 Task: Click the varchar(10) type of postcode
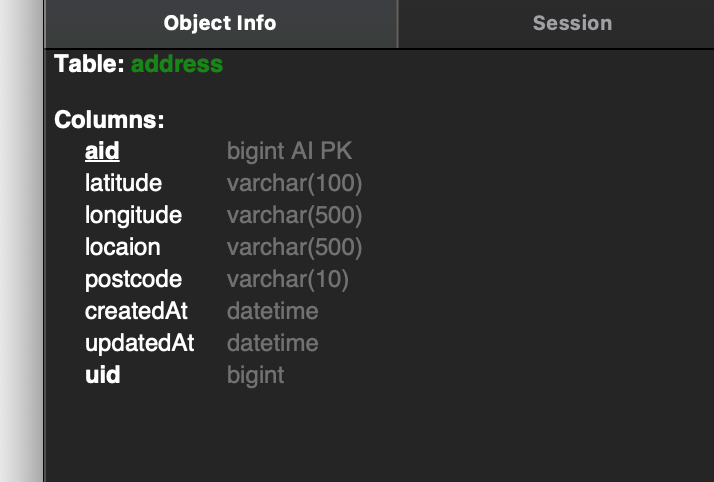pos(288,279)
